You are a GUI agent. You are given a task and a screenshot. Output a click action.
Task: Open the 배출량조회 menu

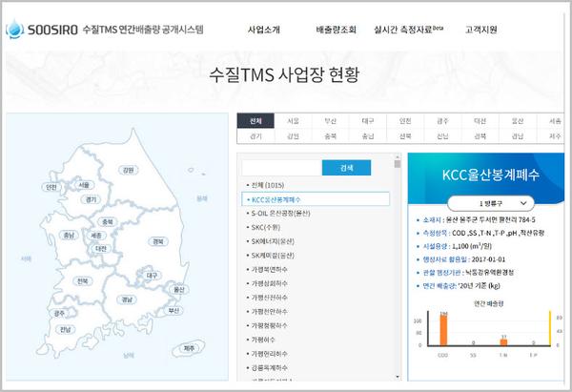[x=336, y=30]
